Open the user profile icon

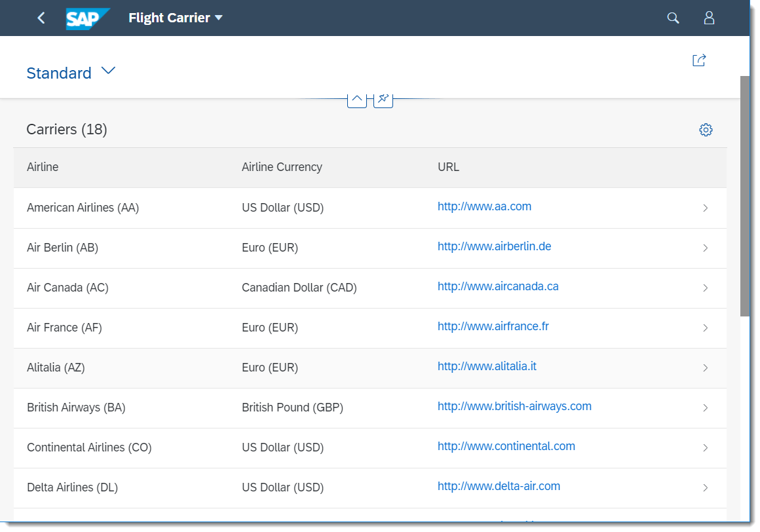(709, 18)
